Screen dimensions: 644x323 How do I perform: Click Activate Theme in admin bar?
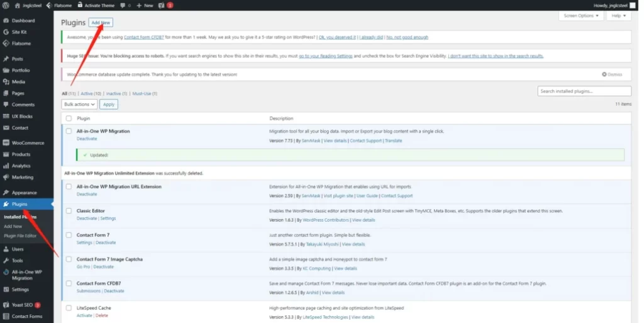(x=96, y=5)
